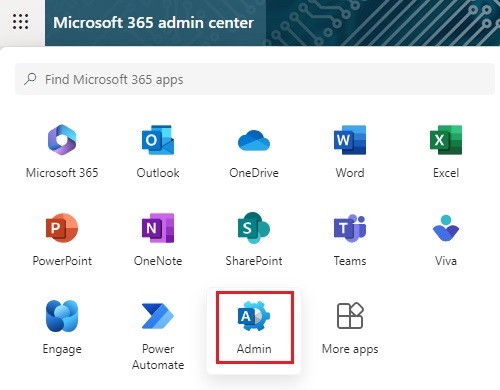Image resolution: width=500 pixels, height=390 pixels.
Task: Open the Admin gear app icon
Action: coord(254,316)
